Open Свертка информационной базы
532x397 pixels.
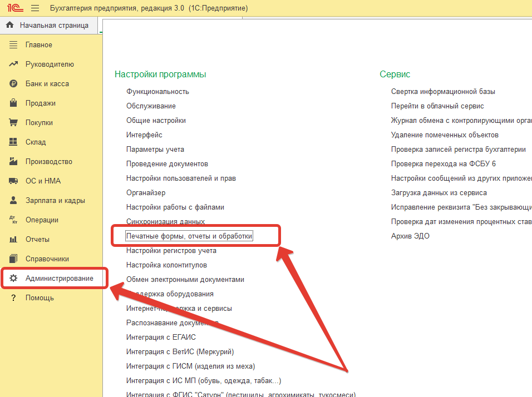tap(443, 92)
